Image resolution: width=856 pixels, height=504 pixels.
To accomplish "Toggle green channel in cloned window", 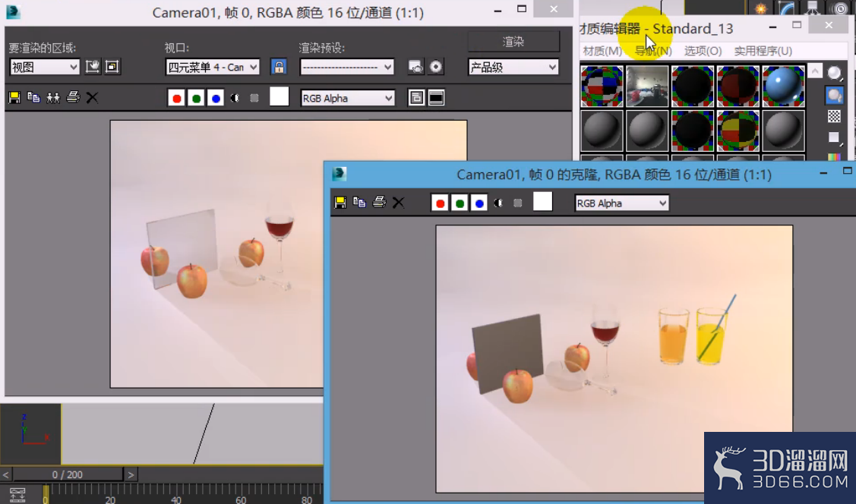I will (x=460, y=203).
